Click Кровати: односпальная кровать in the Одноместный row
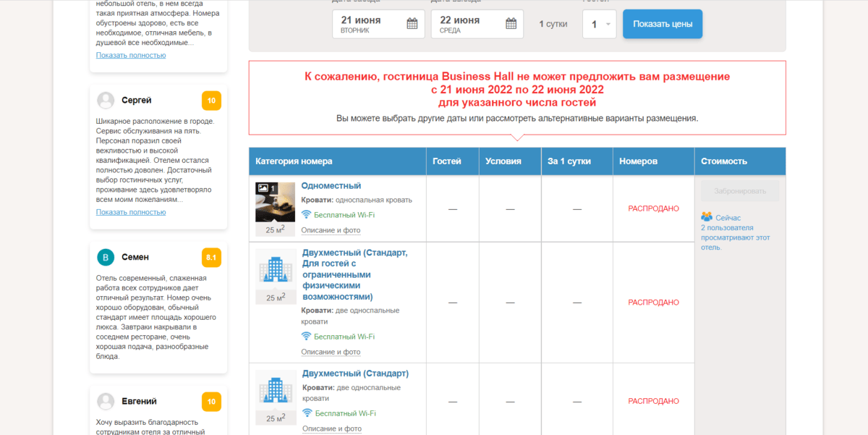The image size is (868, 435). pyautogui.click(x=357, y=200)
